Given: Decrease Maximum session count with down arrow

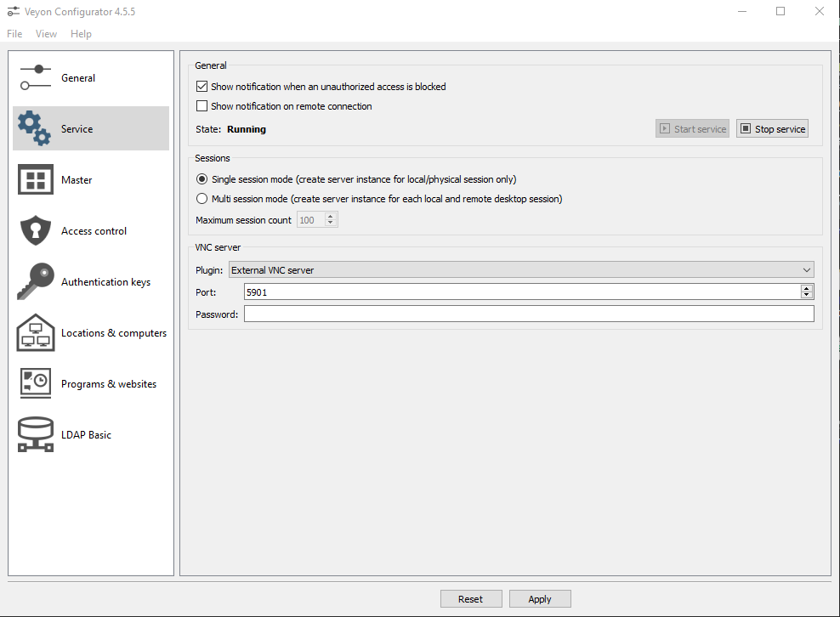Looking at the screenshot, I should pyautogui.click(x=331, y=223).
